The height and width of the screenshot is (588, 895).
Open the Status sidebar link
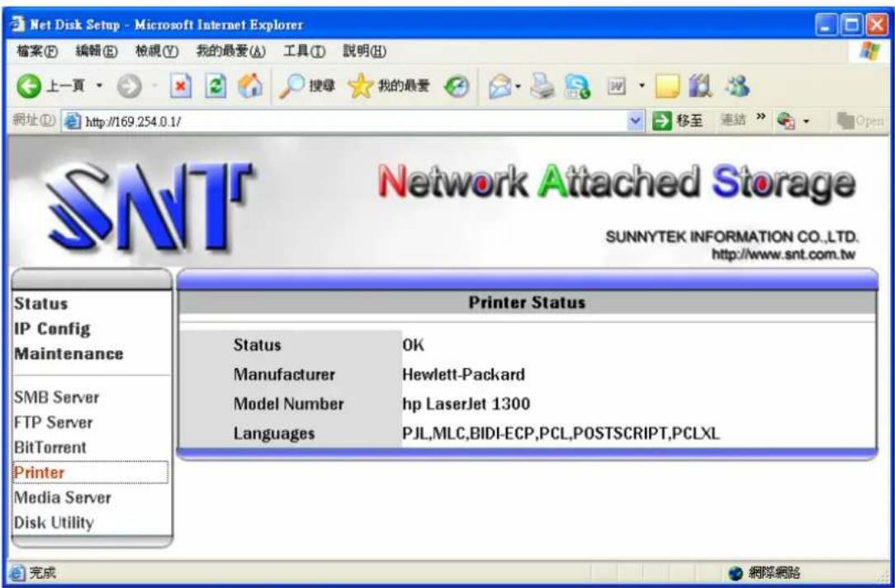point(41,304)
